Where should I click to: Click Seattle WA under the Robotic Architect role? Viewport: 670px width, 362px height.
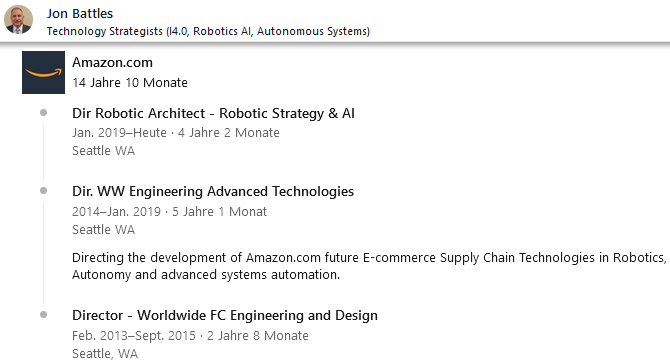[103, 151]
